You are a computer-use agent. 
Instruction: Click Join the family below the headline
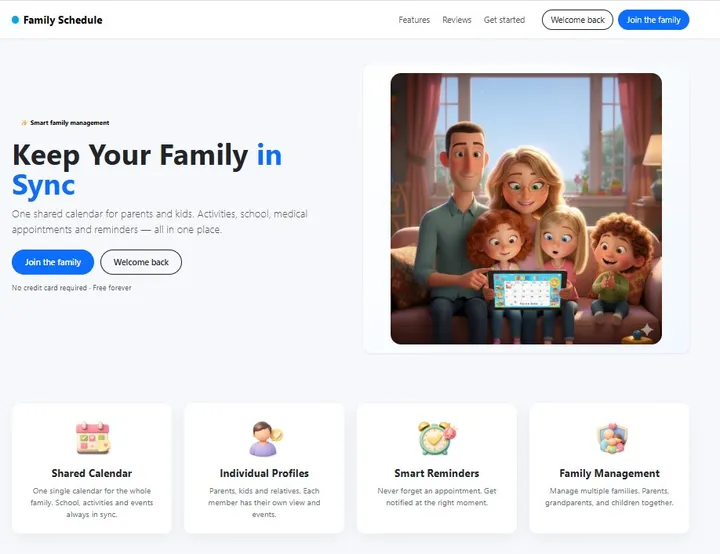point(53,262)
